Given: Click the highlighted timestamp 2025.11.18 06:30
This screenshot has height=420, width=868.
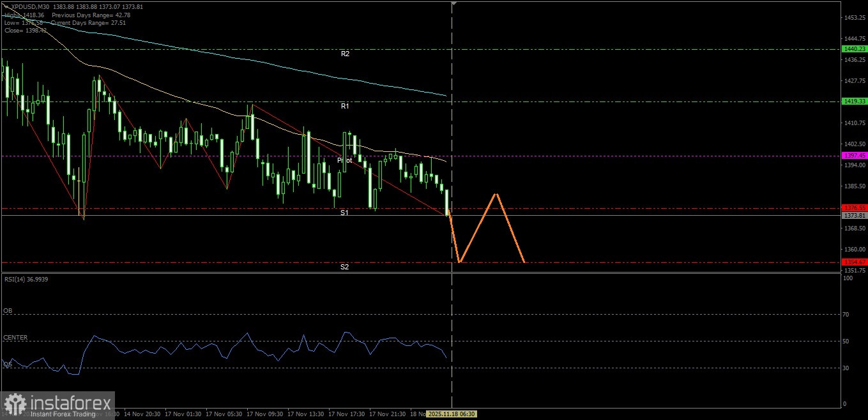Looking at the screenshot, I should click(451, 414).
